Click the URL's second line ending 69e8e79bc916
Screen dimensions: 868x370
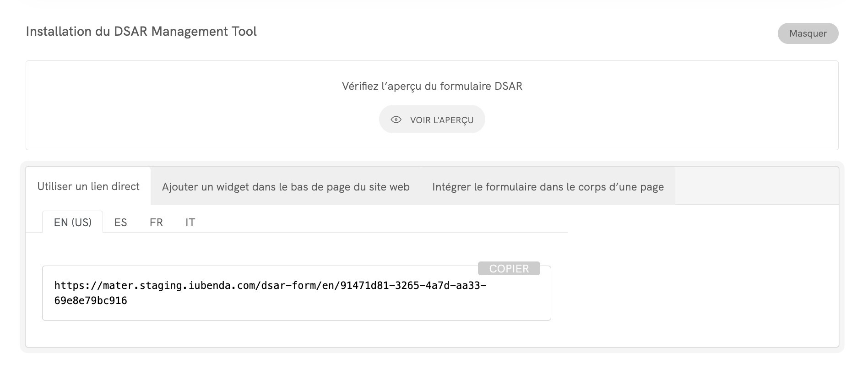coord(91,301)
